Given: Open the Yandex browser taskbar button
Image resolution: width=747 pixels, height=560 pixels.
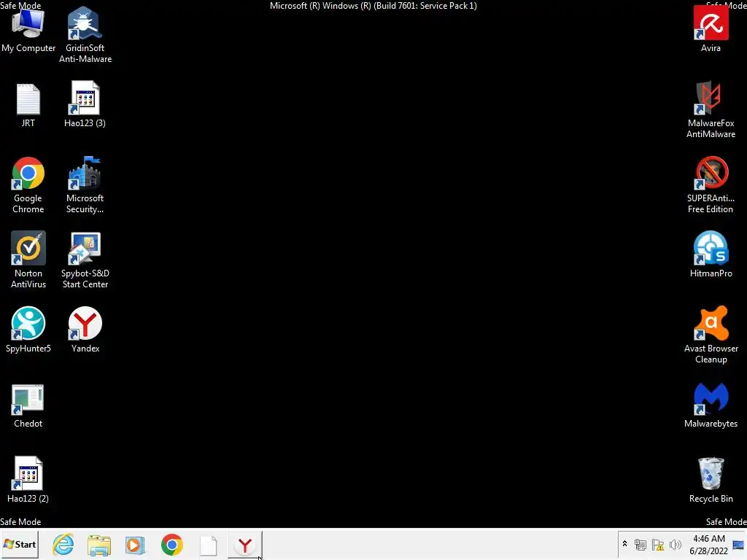Looking at the screenshot, I should [x=245, y=545].
